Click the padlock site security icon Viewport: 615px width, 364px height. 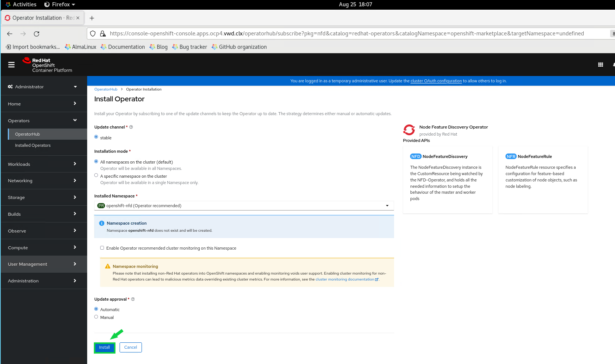click(x=103, y=34)
